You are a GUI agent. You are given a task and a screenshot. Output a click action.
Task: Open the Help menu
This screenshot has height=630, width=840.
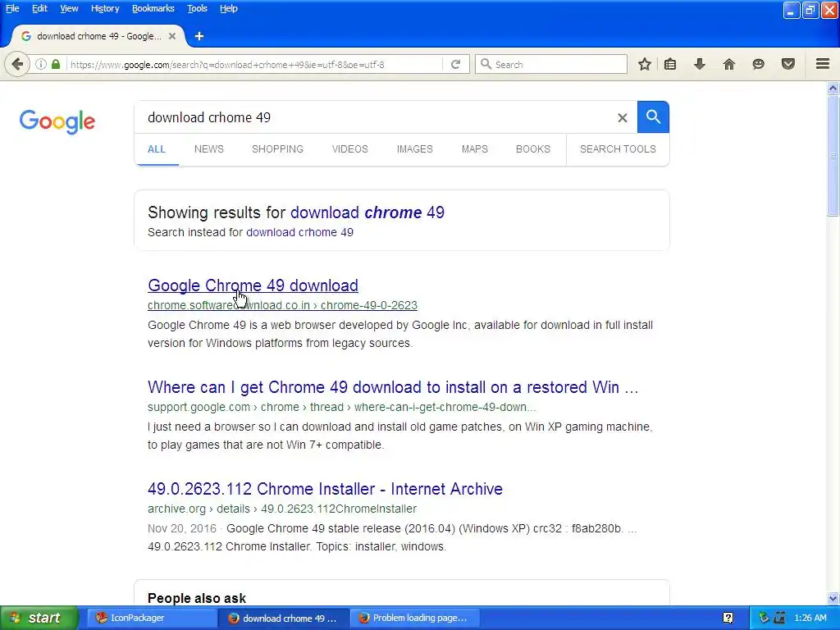[x=229, y=8]
